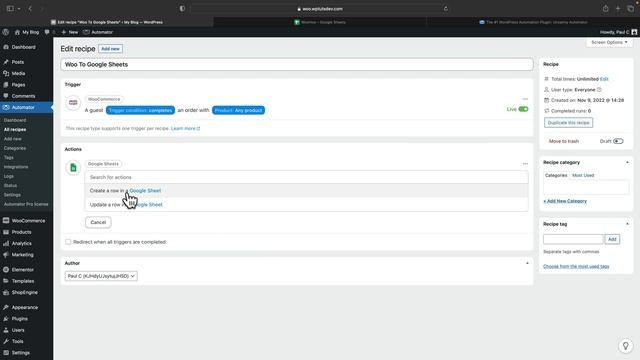640x360 pixels.
Task: Click Add tag button
Action: (612, 239)
